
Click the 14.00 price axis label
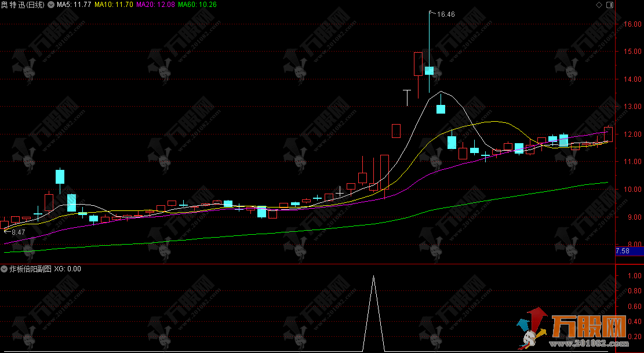[x=632, y=79]
